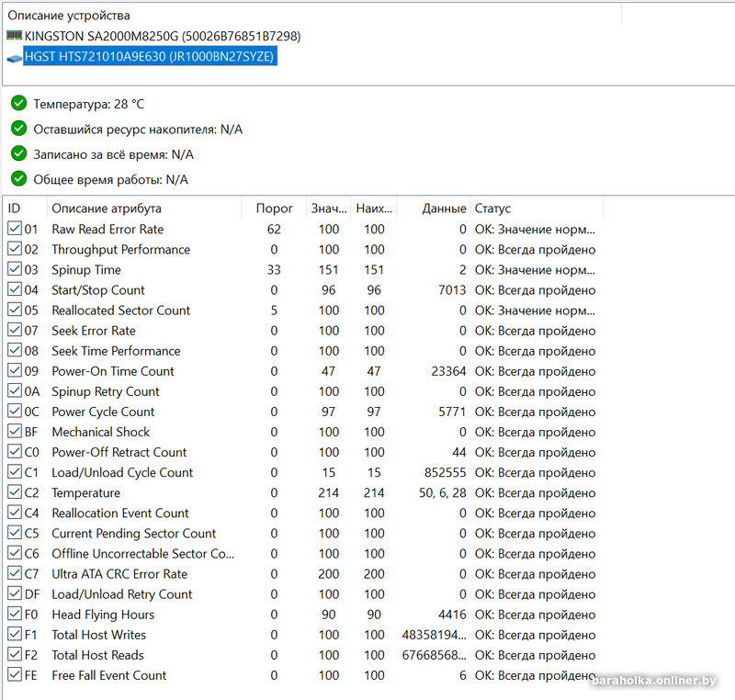Toggle checkbox for 0A Spinup Retry Count
The image size is (735, 700).
click(x=15, y=390)
